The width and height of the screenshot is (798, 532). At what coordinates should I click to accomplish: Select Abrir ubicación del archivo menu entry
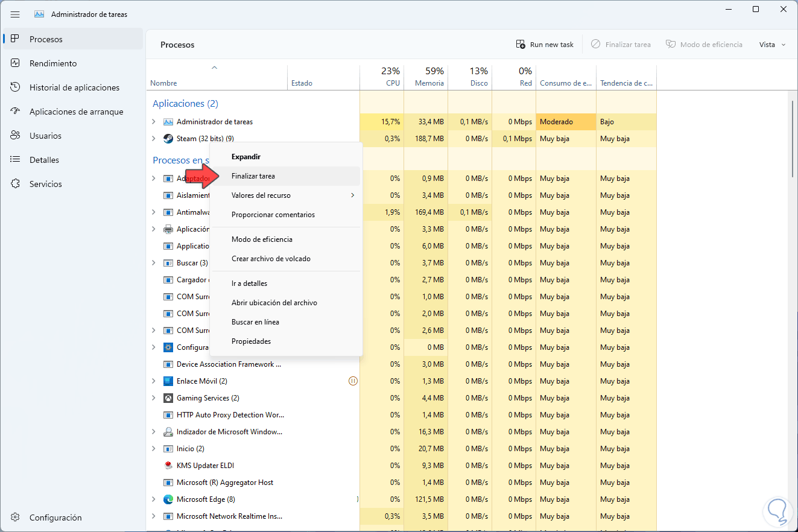pos(274,303)
